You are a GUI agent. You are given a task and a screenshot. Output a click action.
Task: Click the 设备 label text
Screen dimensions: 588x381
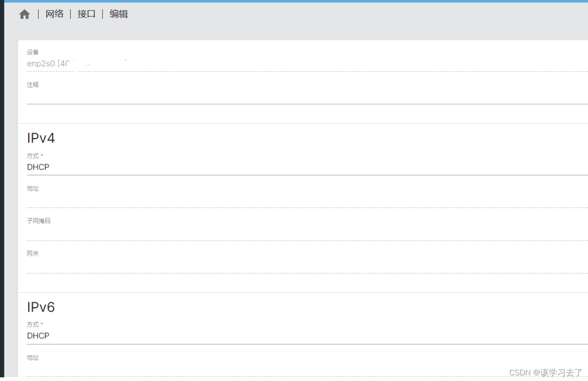tap(33, 52)
